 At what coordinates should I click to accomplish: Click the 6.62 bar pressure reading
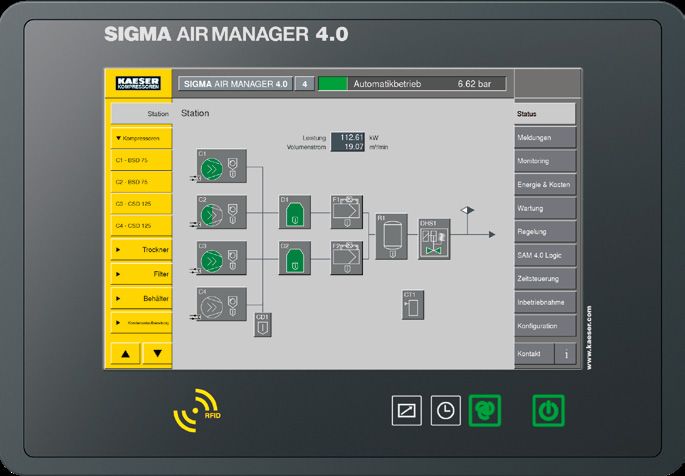pos(474,84)
